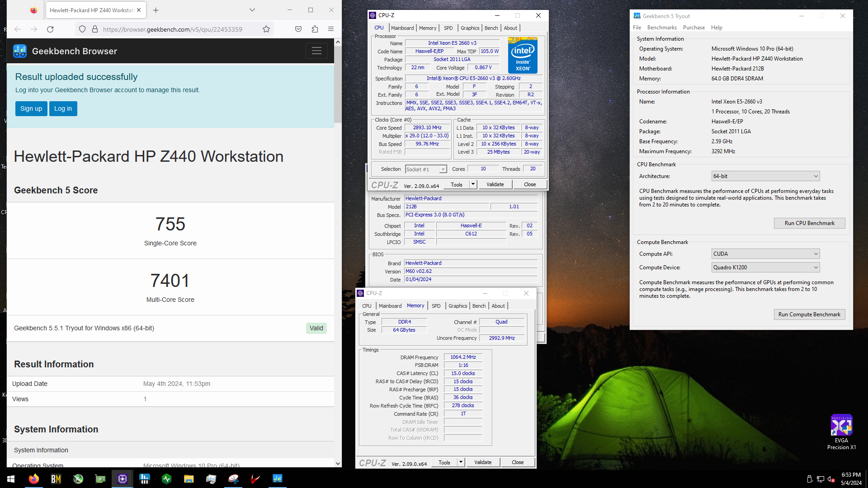Click the USB safely remove tray icon
Viewport: 868px width, 488px height.
810,479
